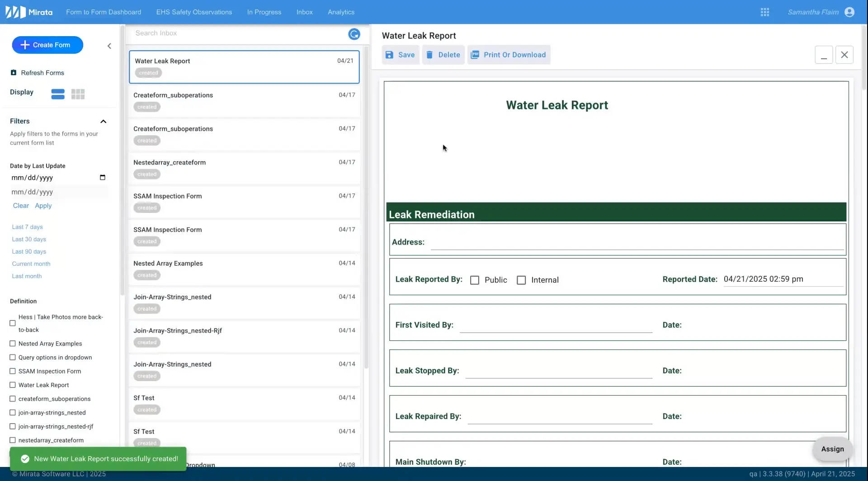Switch display to grid view icon
Viewport: 868px width, 481px height.
point(78,94)
